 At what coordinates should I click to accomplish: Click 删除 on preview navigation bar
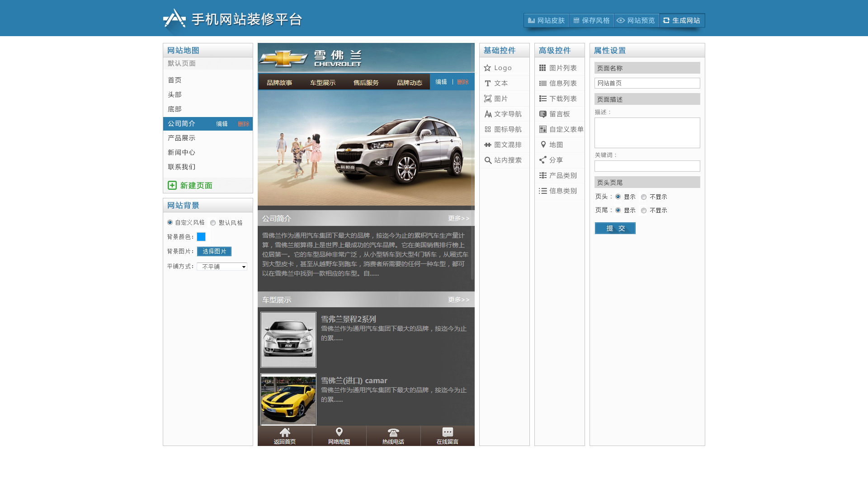[463, 82]
